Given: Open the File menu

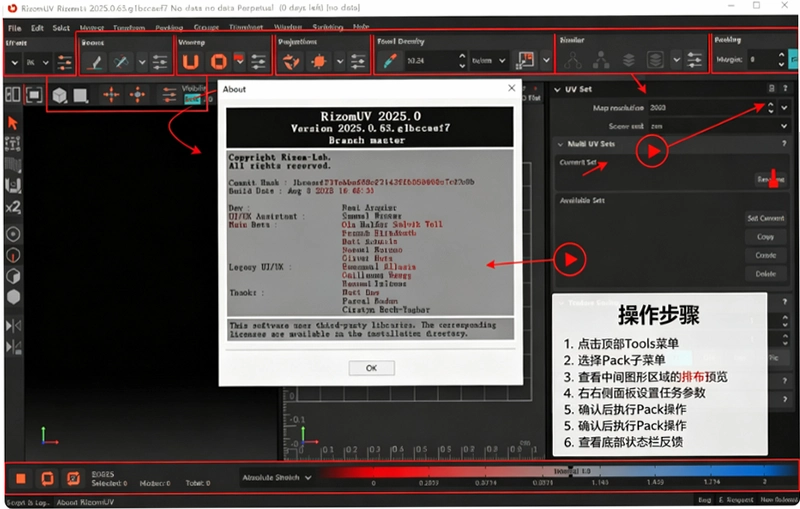Looking at the screenshot, I should 14,28.
